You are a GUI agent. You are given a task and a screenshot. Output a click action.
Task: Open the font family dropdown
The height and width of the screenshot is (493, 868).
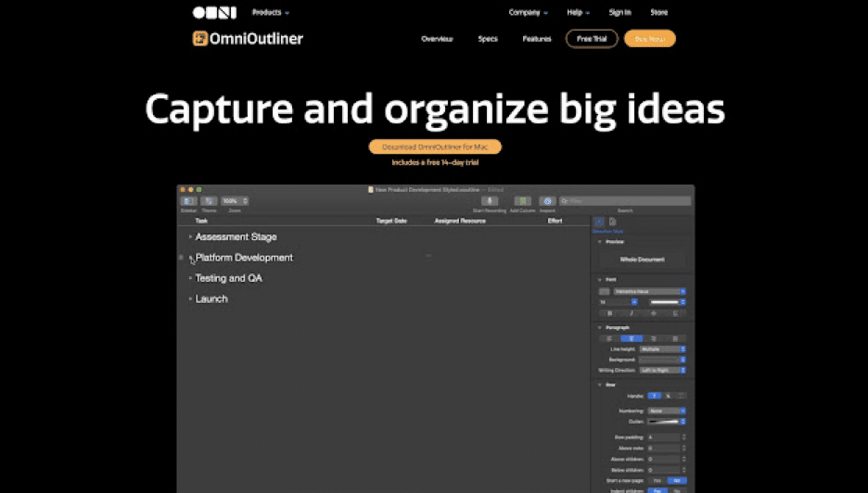click(649, 292)
